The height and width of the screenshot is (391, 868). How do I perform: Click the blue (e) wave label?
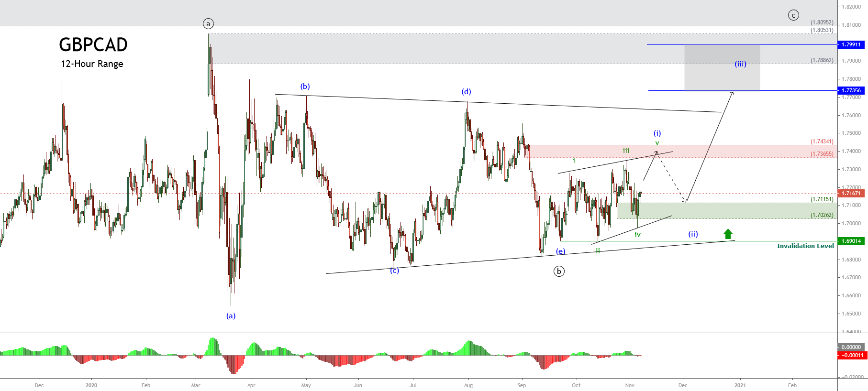tap(560, 251)
